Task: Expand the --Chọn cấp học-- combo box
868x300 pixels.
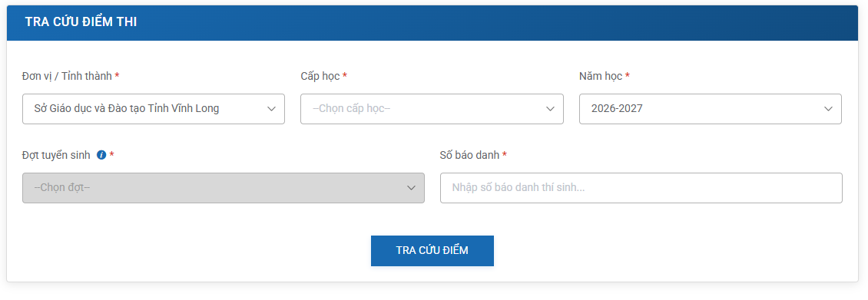Action: [x=432, y=109]
